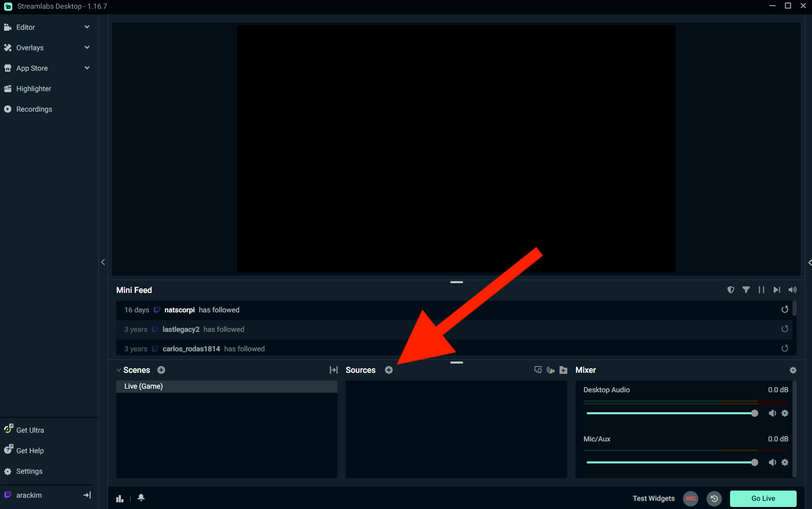Start recording with REC button

691,498
